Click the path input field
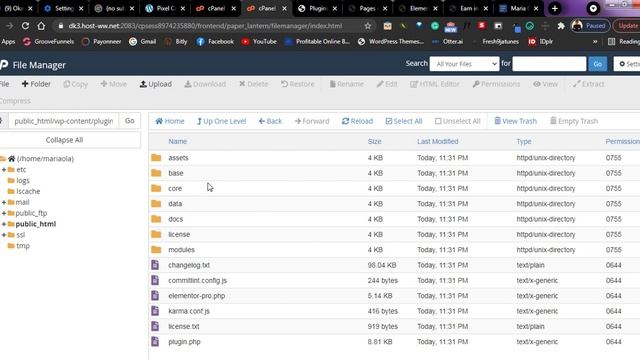The height and width of the screenshot is (360, 640). point(64,121)
